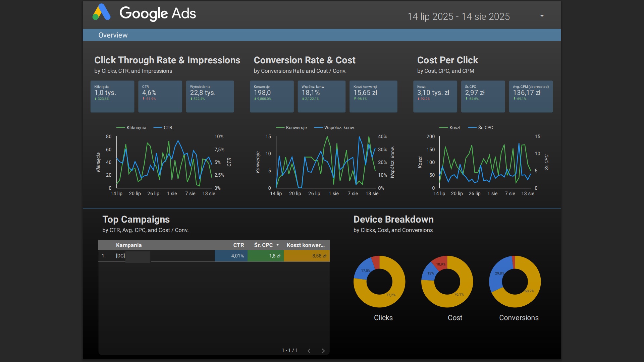
Task: Click the Cost Per Click heading
Action: [x=447, y=60]
